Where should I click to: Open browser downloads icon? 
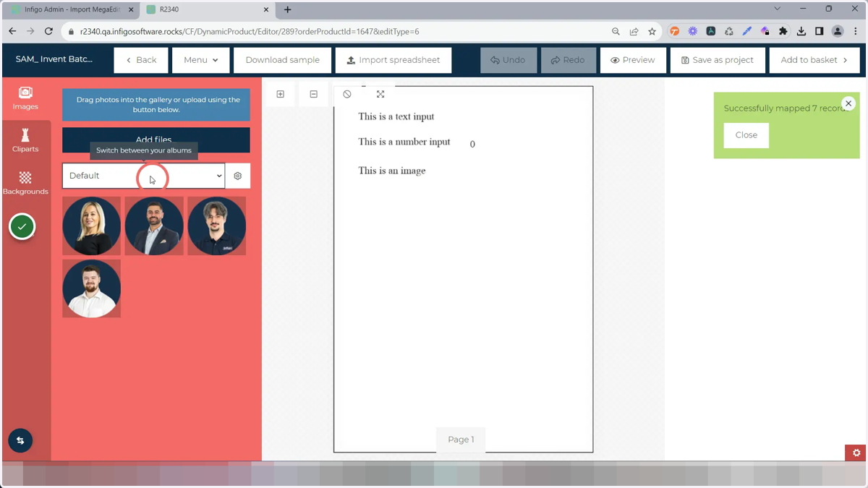pyautogui.click(x=801, y=31)
